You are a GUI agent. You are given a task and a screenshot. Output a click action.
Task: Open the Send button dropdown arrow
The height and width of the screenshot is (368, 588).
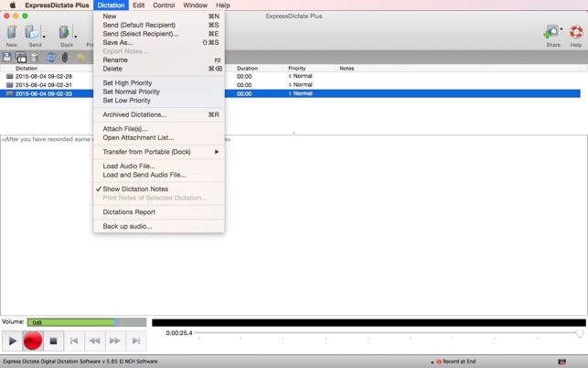(x=44, y=37)
